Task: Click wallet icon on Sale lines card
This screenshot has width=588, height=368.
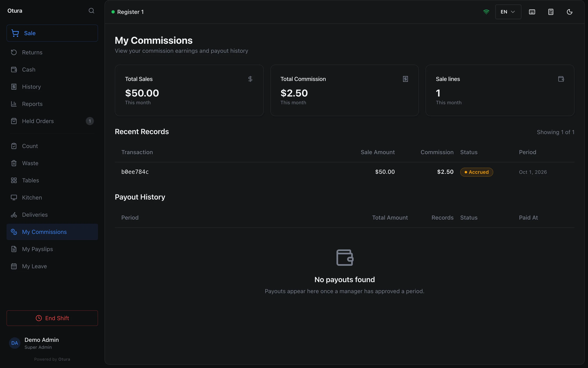Action: (x=561, y=79)
